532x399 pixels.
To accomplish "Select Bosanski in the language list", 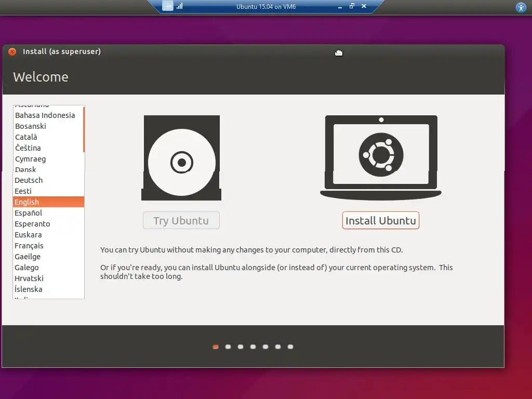I will point(48,126).
